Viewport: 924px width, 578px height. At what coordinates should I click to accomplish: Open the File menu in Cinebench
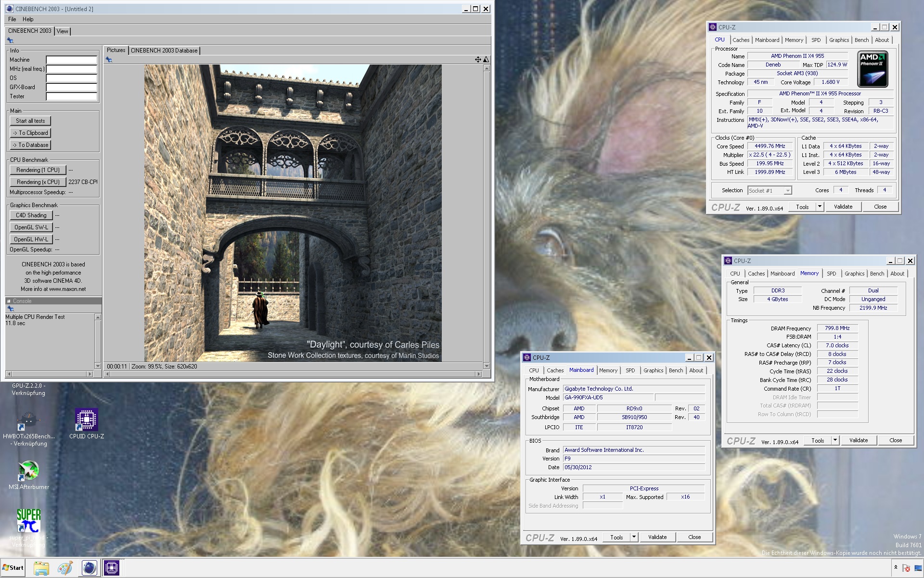point(12,19)
